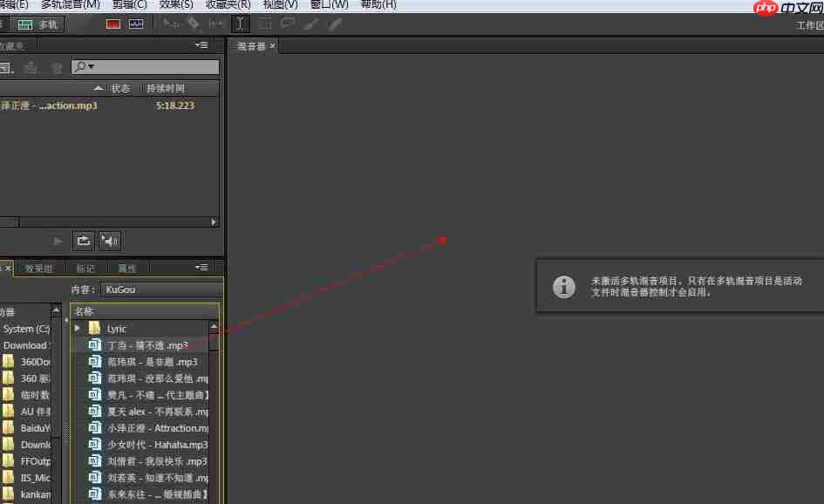Select the ...action.mp3 file in files panel

coord(49,106)
